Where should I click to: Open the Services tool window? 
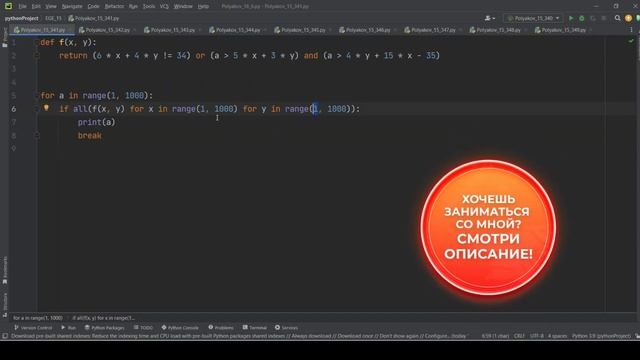287,328
